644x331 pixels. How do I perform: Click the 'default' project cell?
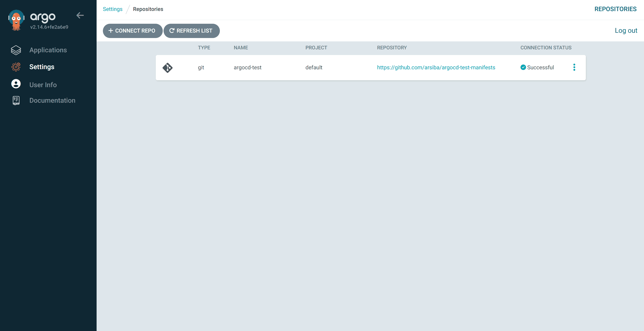pos(314,67)
